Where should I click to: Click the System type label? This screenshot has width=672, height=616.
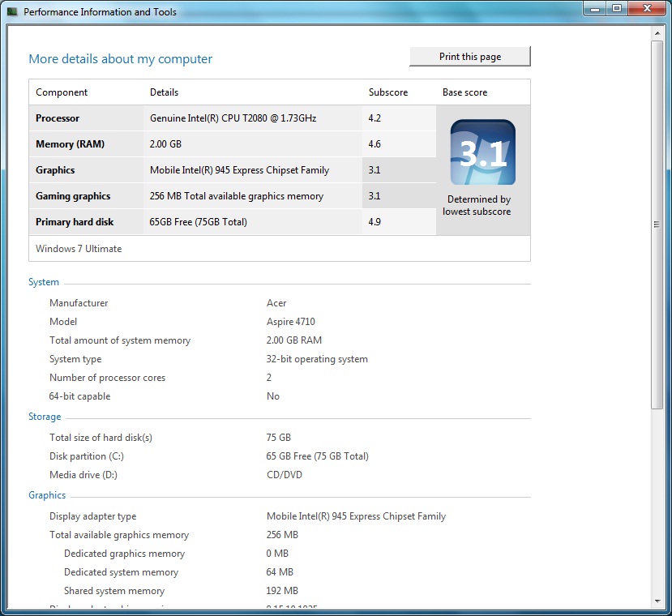pyautogui.click(x=75, y=359)
